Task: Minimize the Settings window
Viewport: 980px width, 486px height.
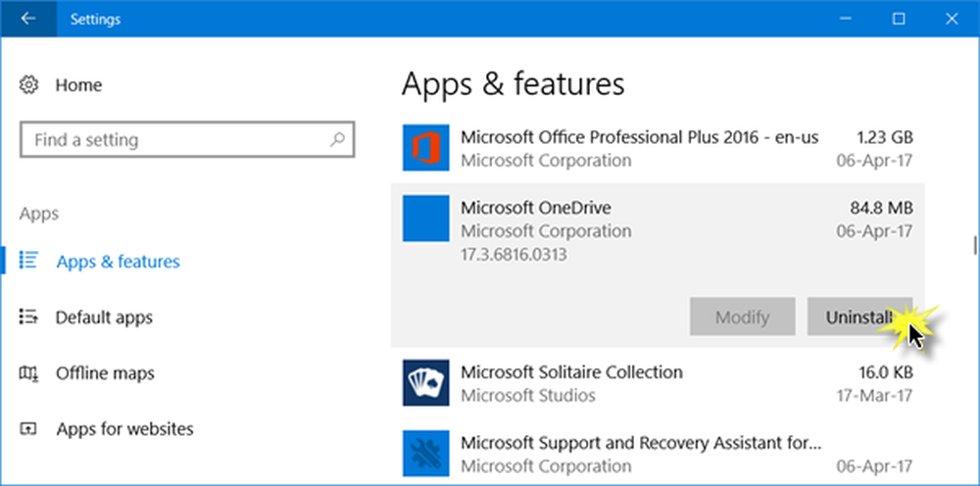Action: click(846, 19)
